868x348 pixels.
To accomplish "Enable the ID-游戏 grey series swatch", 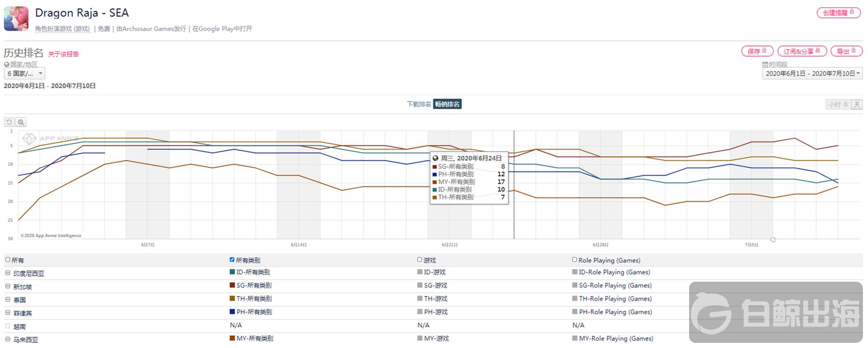I will [x=420, y=272].
